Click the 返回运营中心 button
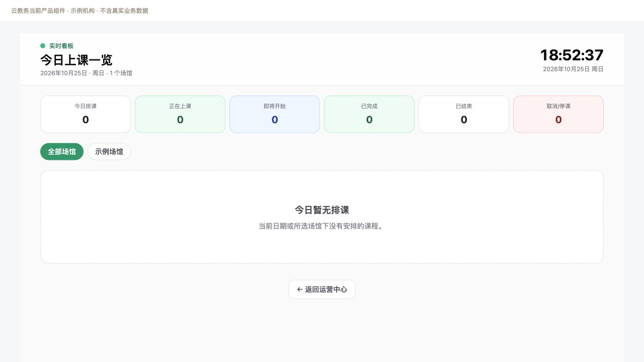 [x=322, y=290]
